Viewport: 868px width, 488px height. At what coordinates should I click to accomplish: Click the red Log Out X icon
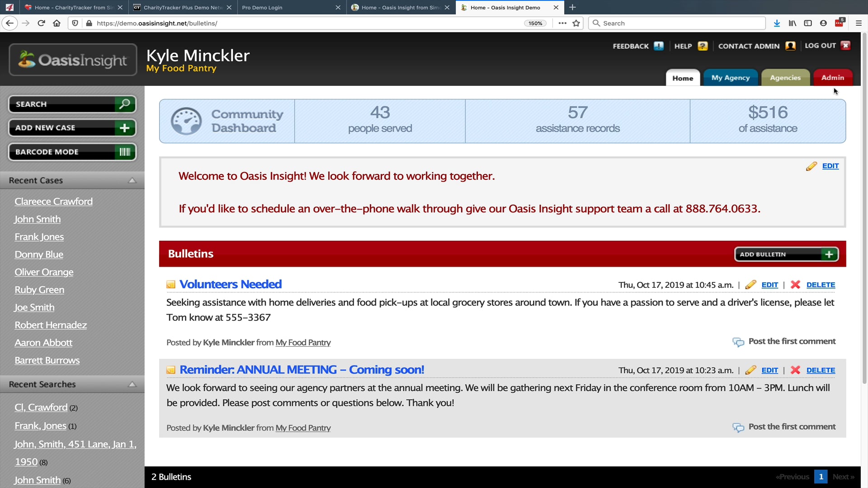click(x=845, y=46)
